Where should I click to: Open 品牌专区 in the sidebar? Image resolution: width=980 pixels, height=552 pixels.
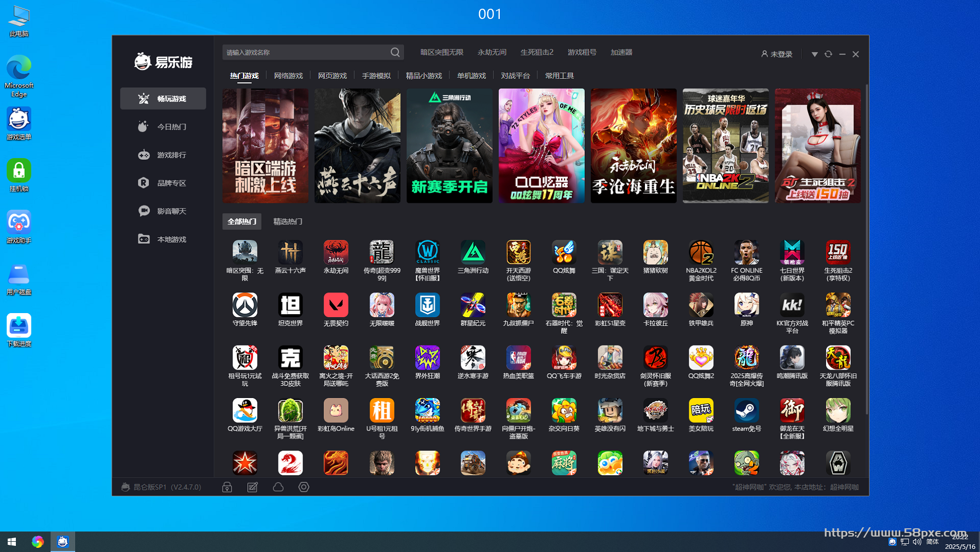pyautogui.click(x=163, y=183)
